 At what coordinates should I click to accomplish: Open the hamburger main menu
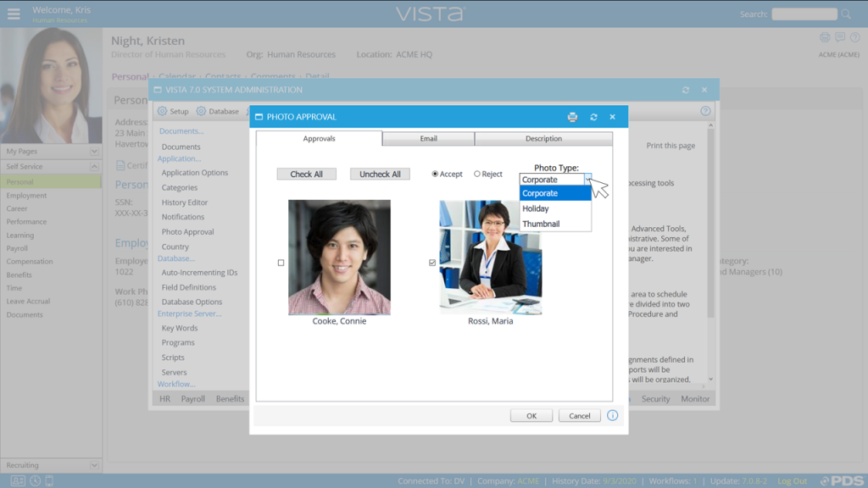point(14,14)
